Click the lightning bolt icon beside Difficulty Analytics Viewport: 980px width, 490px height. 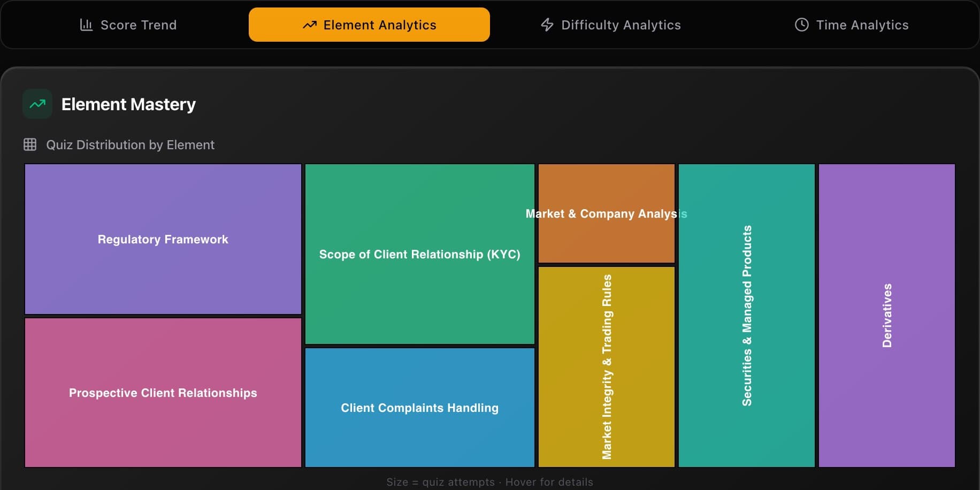(x=546, y=25)
